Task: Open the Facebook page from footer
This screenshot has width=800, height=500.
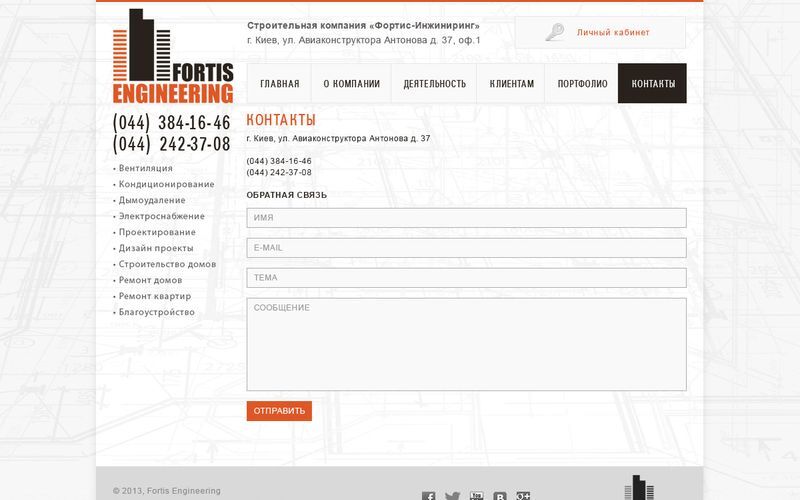Action: 429,496
